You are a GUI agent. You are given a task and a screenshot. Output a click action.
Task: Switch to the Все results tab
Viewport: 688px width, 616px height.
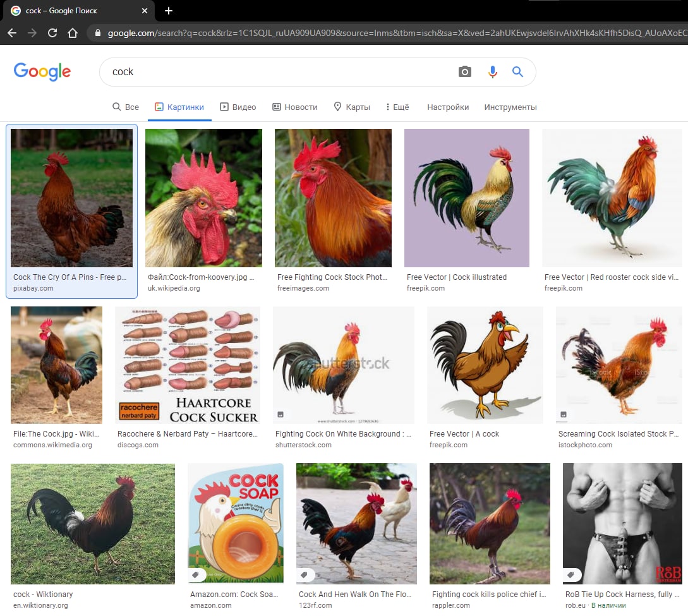[x=126, y=107]
